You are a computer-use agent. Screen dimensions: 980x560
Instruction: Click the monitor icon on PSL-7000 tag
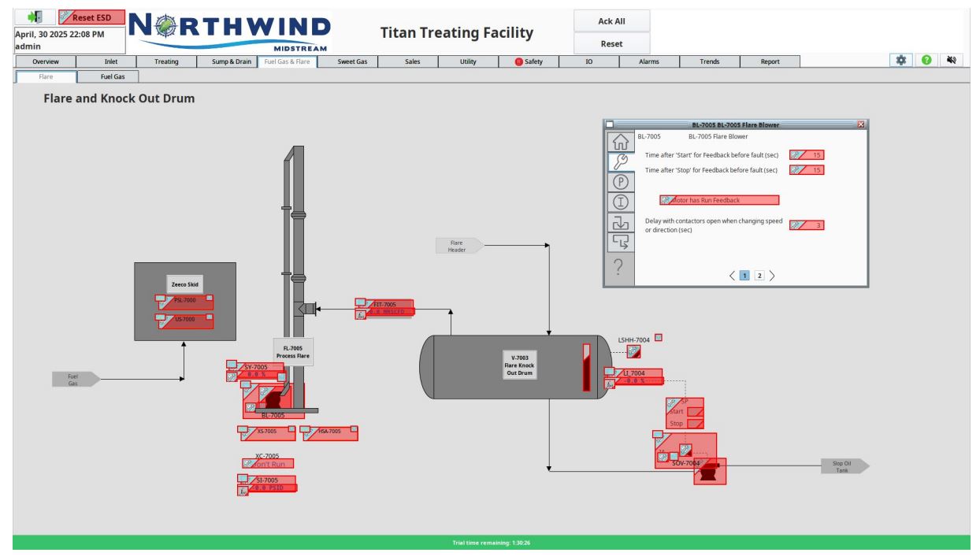click(160, 297)
